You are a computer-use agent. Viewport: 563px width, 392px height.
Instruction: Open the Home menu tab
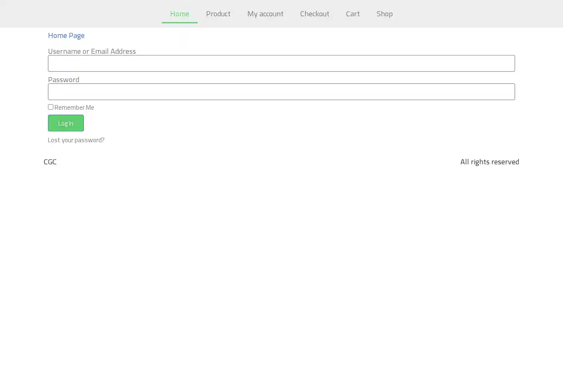pos(179,14)
